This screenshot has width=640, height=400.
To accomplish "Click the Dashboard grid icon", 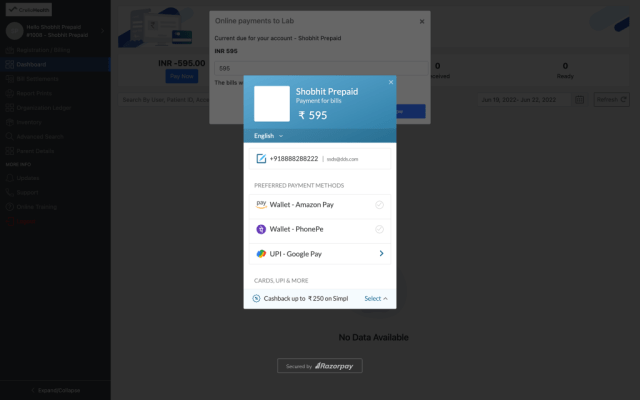I will [x=10, y=64].
